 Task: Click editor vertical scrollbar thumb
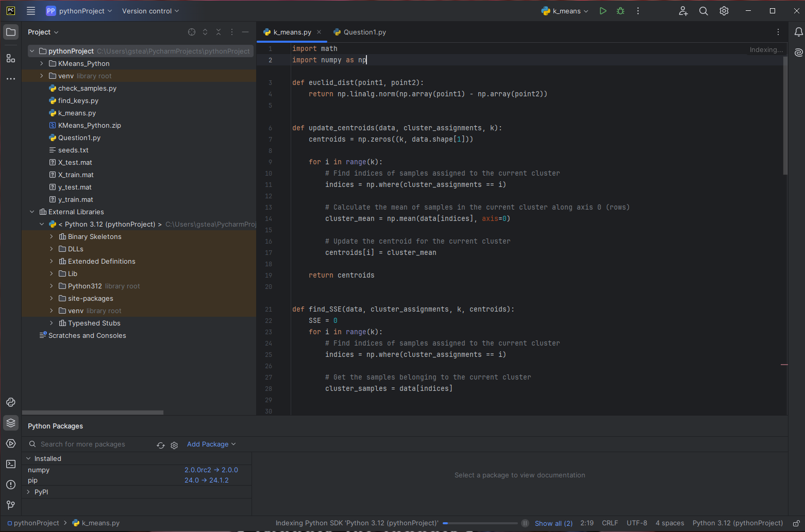[x=785, y=116]
